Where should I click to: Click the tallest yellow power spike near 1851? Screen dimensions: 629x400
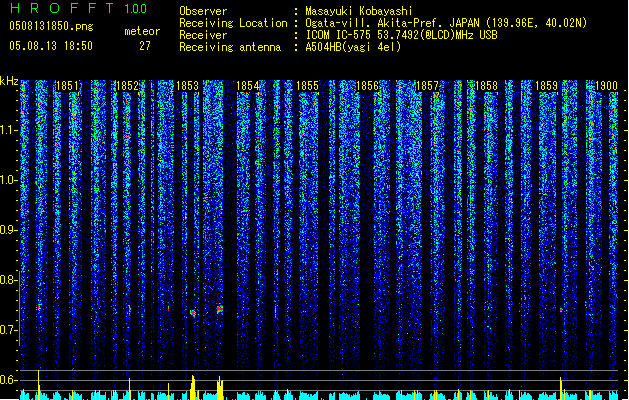click(39, 384)
